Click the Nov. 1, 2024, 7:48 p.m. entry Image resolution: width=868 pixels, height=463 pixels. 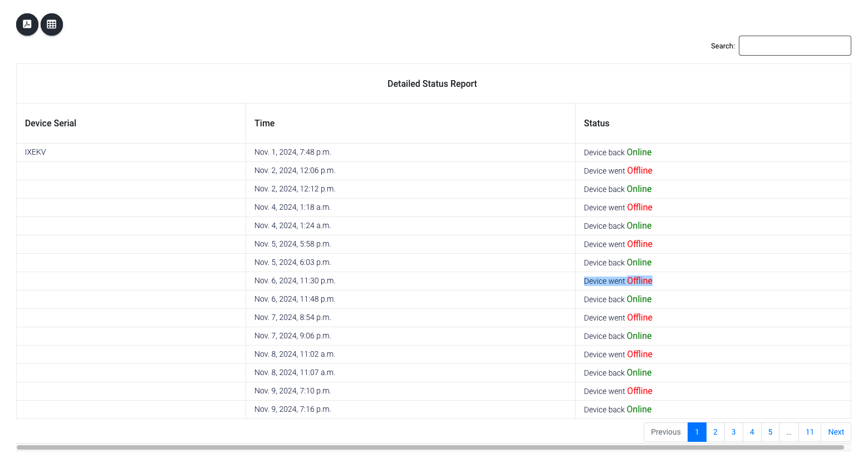point(292,152)
